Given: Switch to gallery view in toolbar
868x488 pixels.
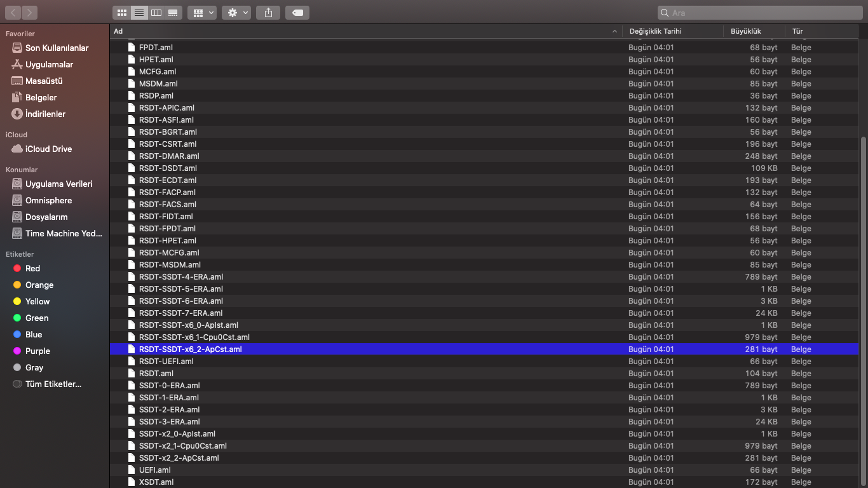Looking at the screenshot, I should (x=173, y=13).
